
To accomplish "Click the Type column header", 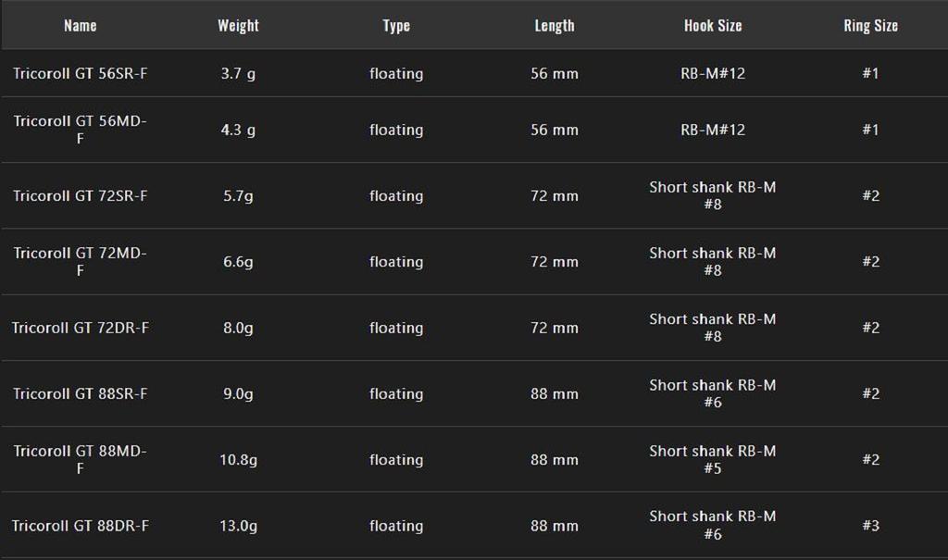I will pos(396,26).
